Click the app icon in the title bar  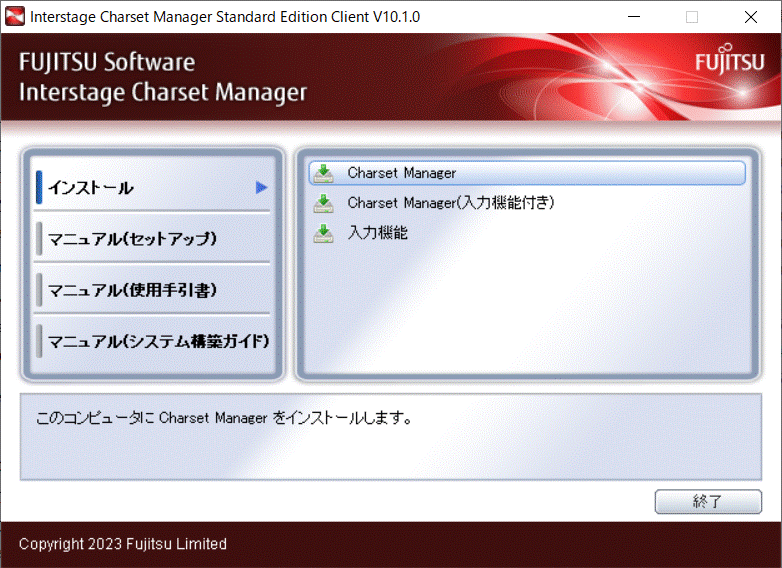pos(14,16)
